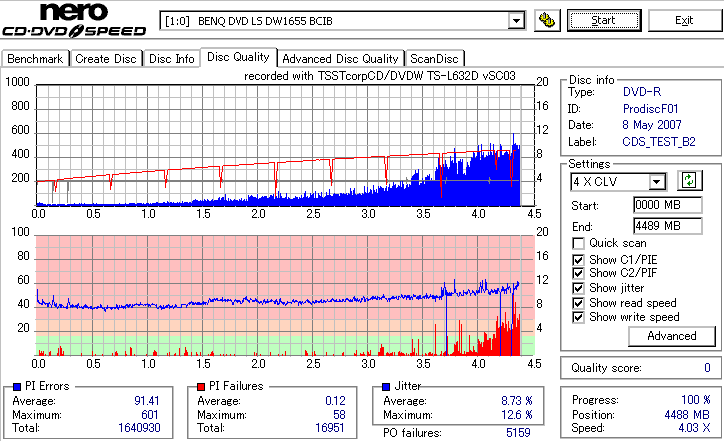Click Speed value 4.03 X

click(x=694, y=428)
